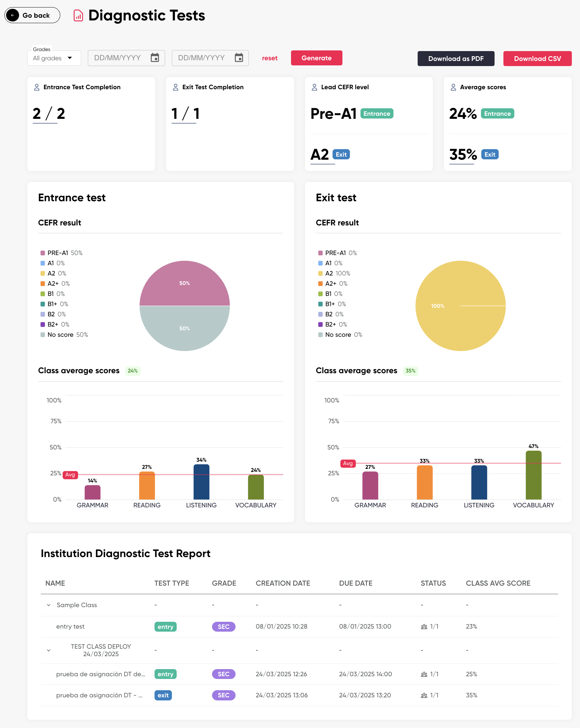Click the Diagnostic Tests report icon
Viewport: 580px width, 728px height.
[78, 16]
